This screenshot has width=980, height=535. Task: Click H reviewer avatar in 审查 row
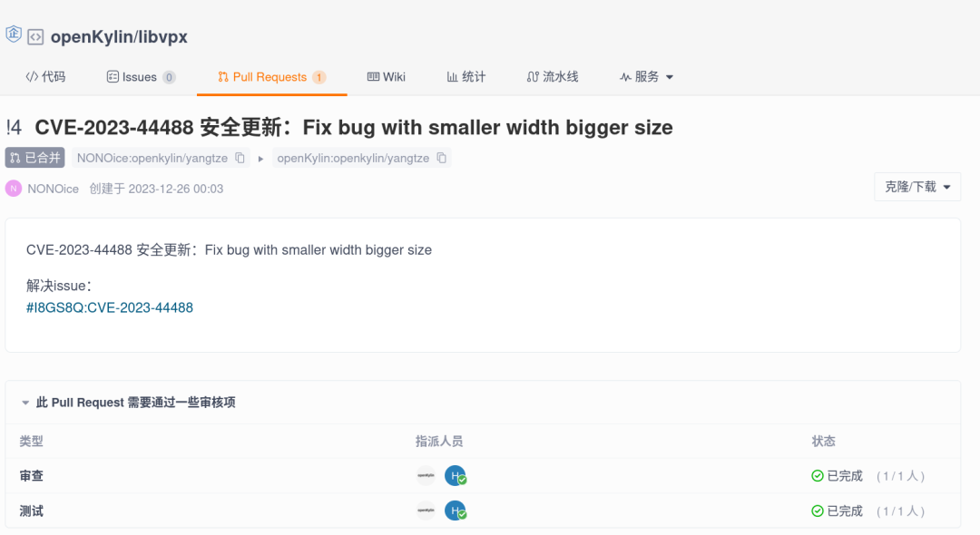click(455, 476)
